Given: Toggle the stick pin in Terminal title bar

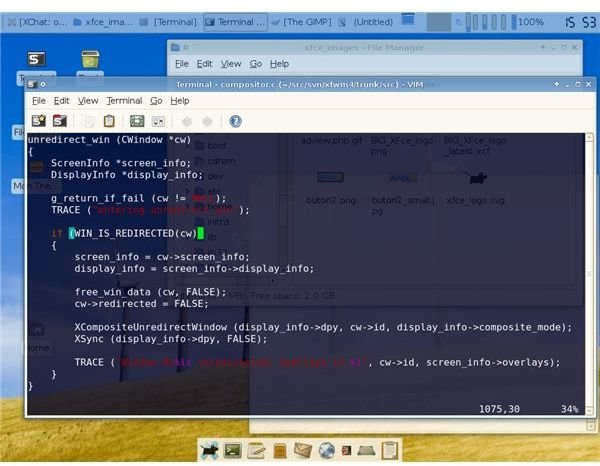Looking at the screenshot, I should pyautogui.click(x=43, y=84).
